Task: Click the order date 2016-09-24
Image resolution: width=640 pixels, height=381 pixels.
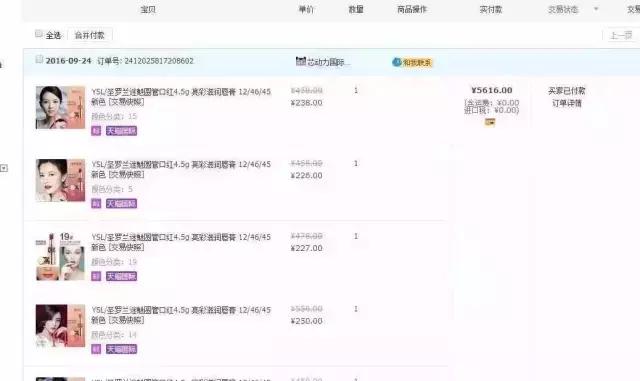Action: [68, 61]
